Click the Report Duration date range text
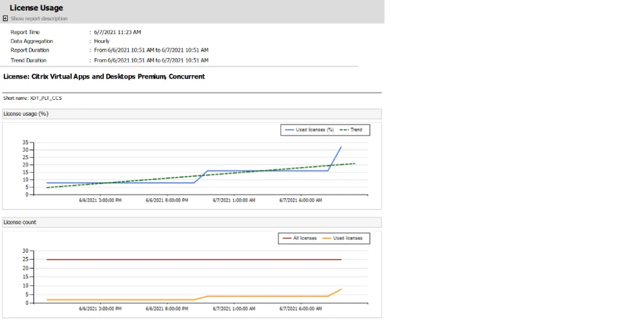644x322 pixels. coord(151,50)
